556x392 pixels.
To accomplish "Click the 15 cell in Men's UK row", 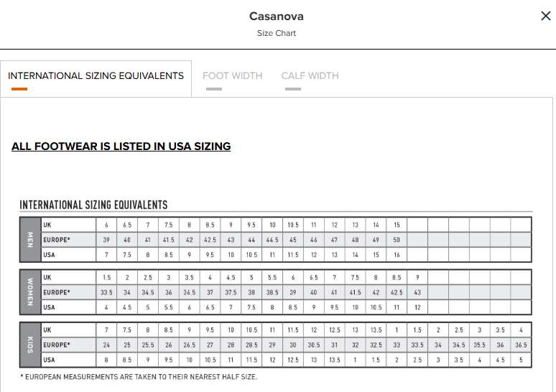I will (397, 225).
